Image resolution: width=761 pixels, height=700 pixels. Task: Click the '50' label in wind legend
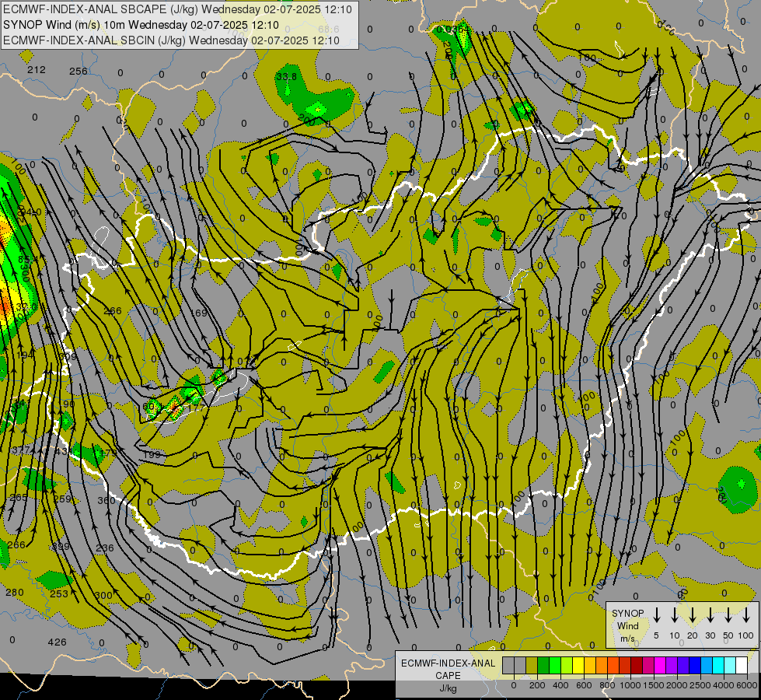(728, 635)
